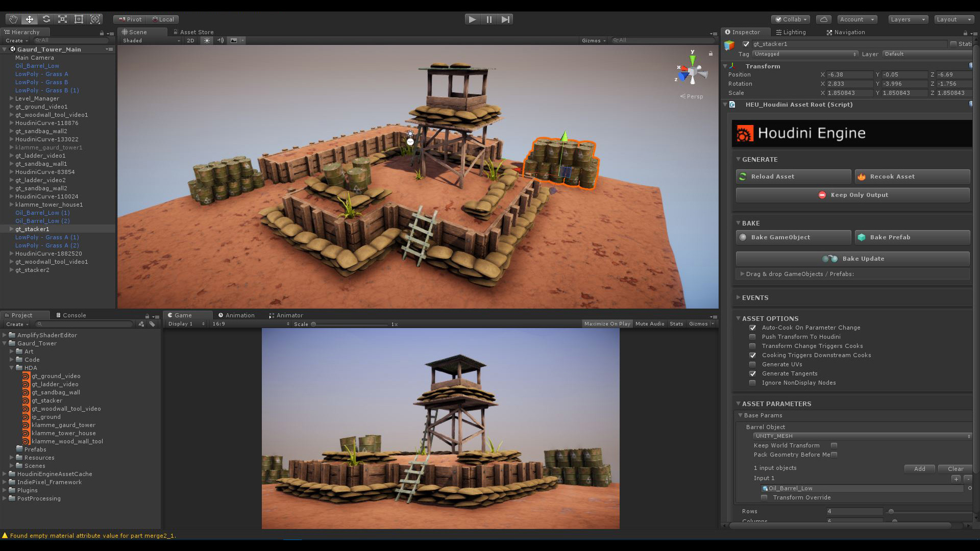Disable Auto-Cook On Parameter Change
This screenshot has width=980, height=551.
[752, 328]
